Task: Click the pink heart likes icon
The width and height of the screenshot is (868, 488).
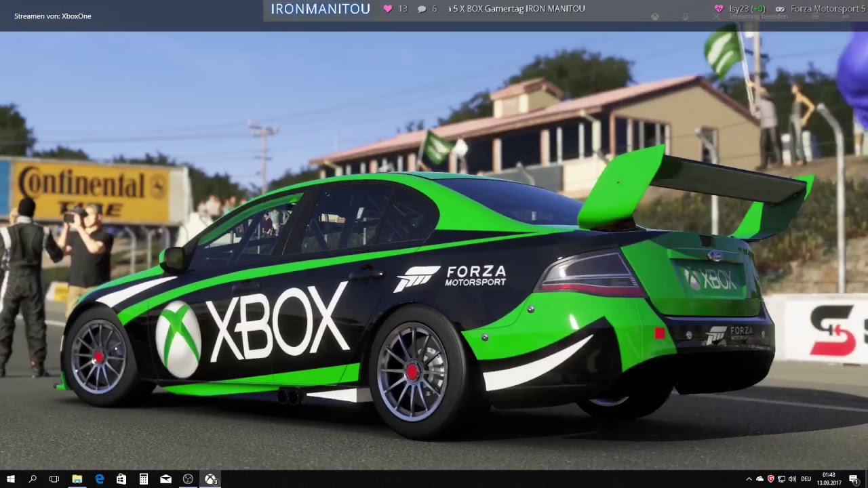Action: tap(388, 9)
